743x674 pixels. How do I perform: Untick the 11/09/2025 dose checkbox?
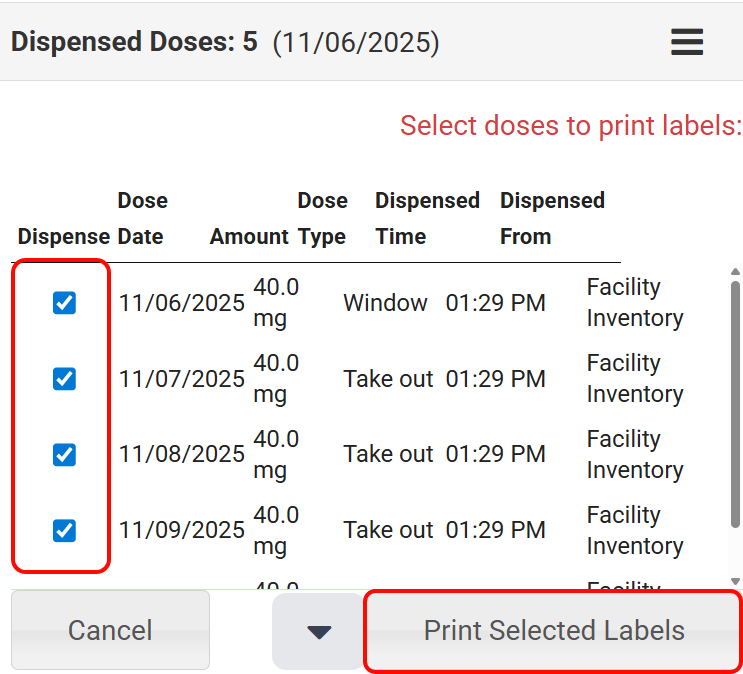pos(64,531)
